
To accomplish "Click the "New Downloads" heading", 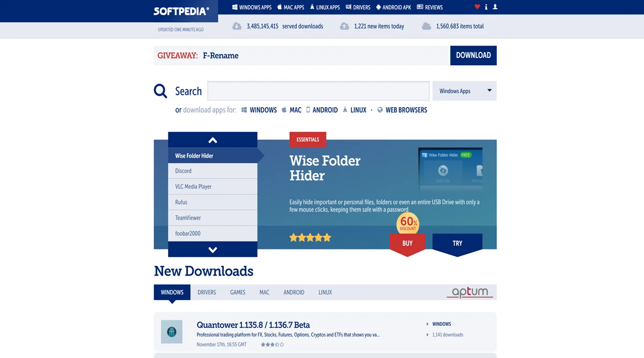I will coord(203,271).
